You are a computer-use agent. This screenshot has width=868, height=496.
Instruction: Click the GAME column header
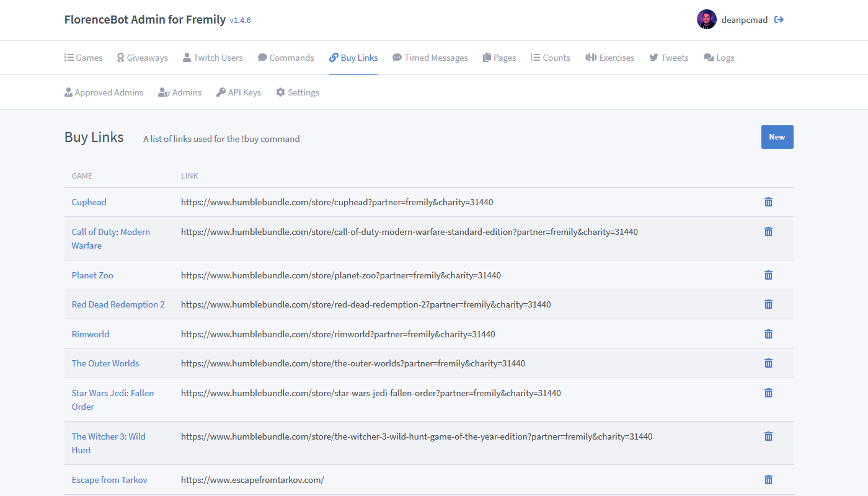[x=82, y=176]
